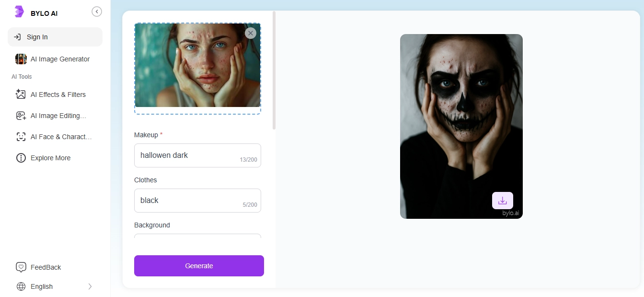Click the Sign In arrow icon
Image resolution: width=644 pixels, height=297 pixels.
18,36
